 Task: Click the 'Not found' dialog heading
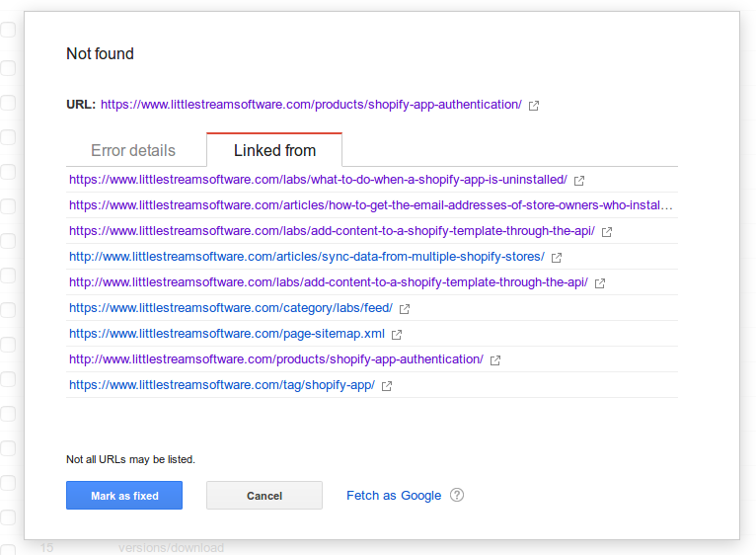click(x=101, y=53)
